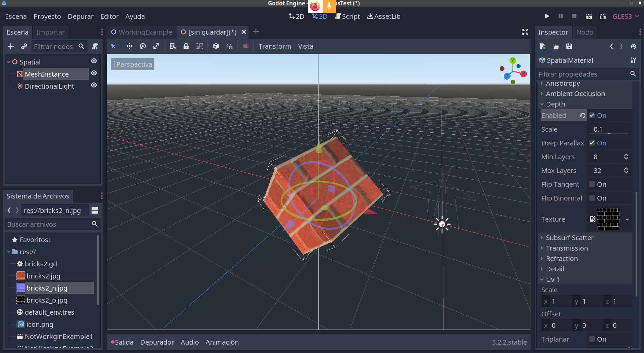Save the current resource in Inspector
Image resolution: width=644 pixels, height=353 pixels.
pos(569,46)
